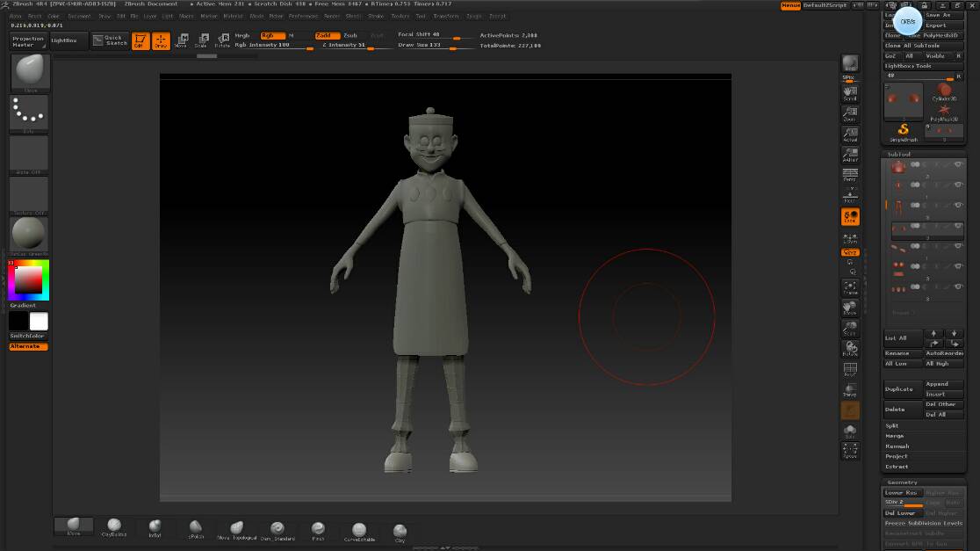Activate the Edit mode button
Screen dimensions: 980x551
(141, 40)
